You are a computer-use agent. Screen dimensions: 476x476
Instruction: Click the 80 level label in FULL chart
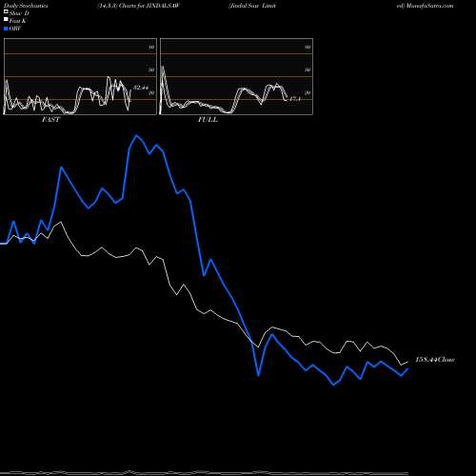coord(307,48)
